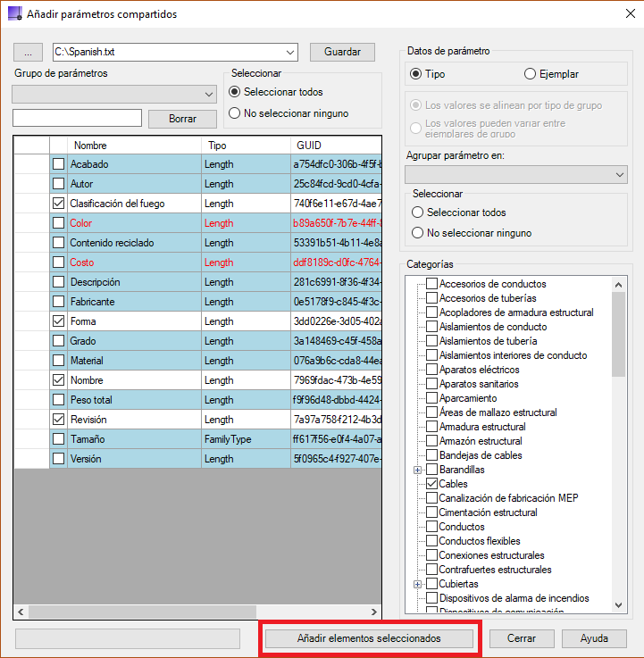
Task: Check Conductos flexibles category
Action: pos(432,540)
